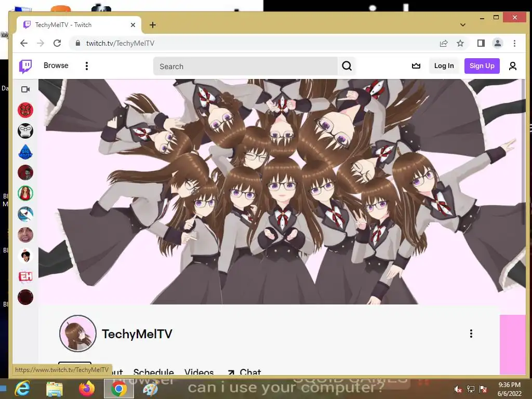Open the Browse page

(x=56, y=65)
